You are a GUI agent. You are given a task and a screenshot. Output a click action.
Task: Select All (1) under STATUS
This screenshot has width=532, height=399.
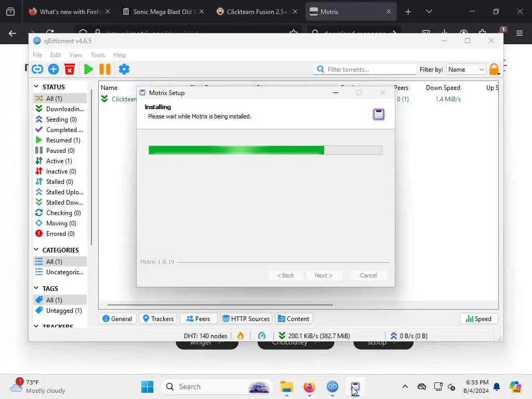[x=60, y=98]
